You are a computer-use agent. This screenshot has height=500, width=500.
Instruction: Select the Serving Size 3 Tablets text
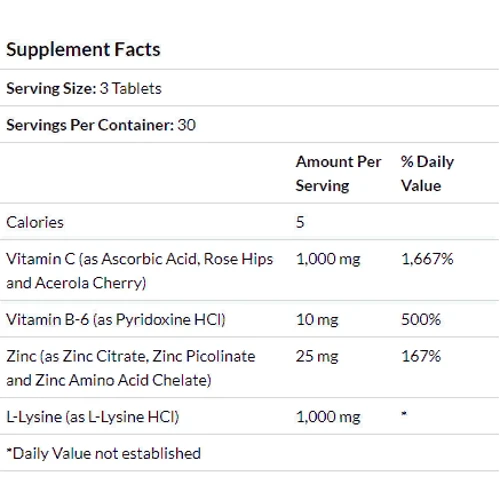84,89
